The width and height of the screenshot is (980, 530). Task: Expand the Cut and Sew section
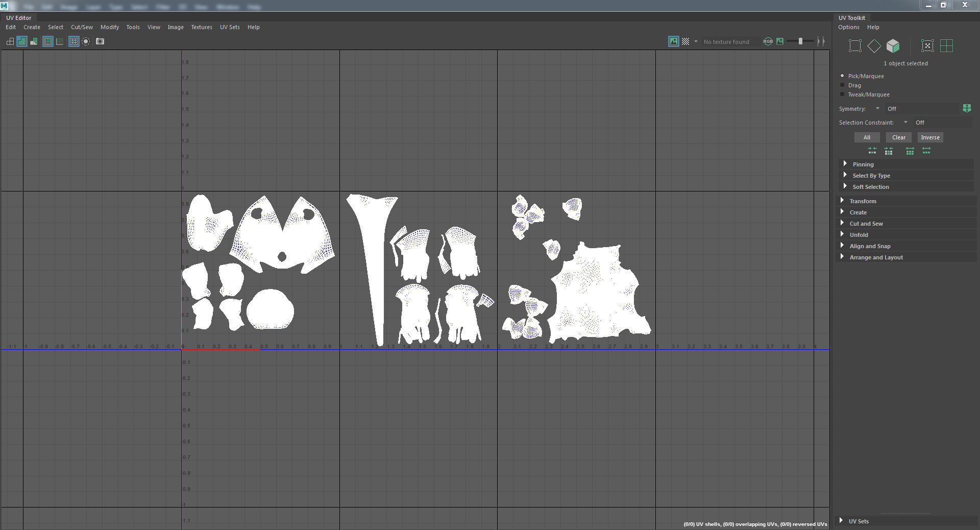pyautogui.click(x=906, y=223)
